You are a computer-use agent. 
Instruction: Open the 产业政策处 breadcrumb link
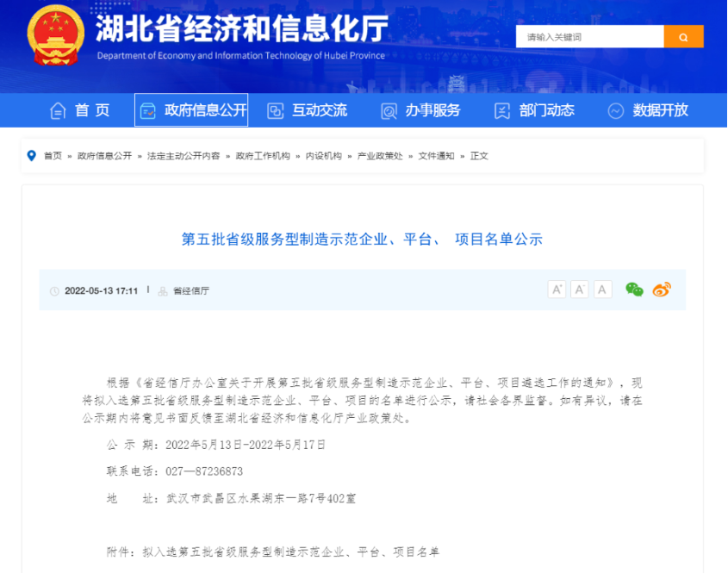[x=380, y=156]
